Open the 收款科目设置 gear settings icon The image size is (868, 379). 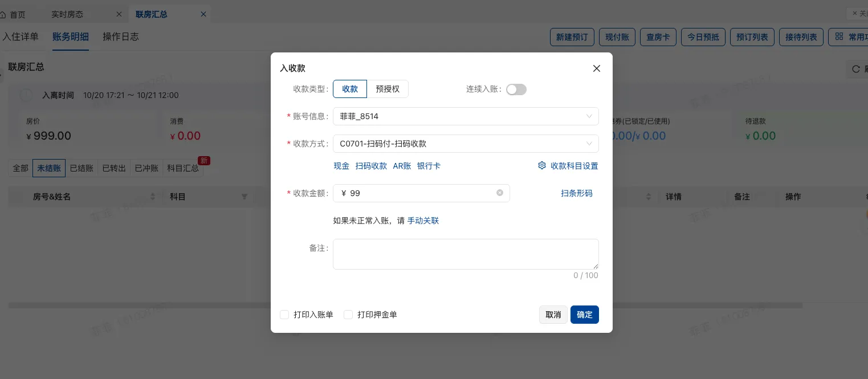(x=542, y=166)
